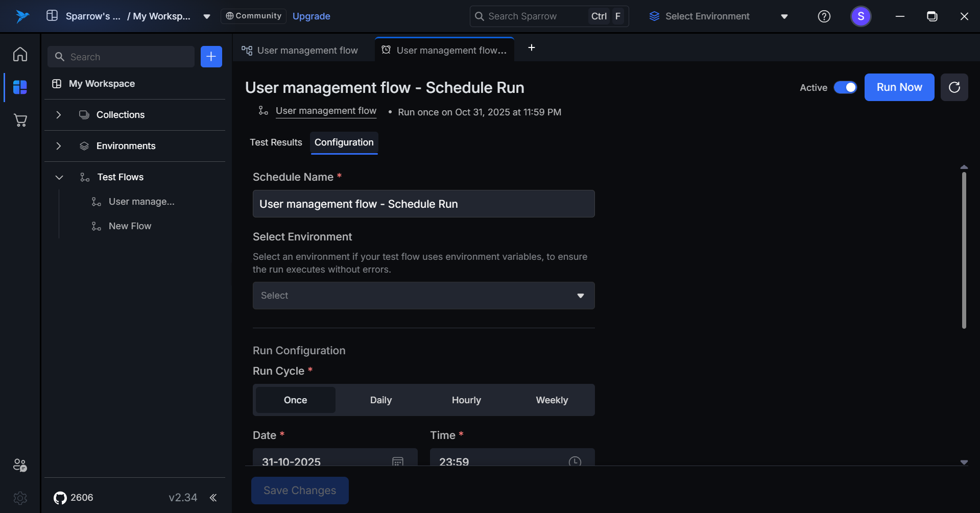Click the Schedule Name input field
Screen dimensions: 980x513
(423, 204)
